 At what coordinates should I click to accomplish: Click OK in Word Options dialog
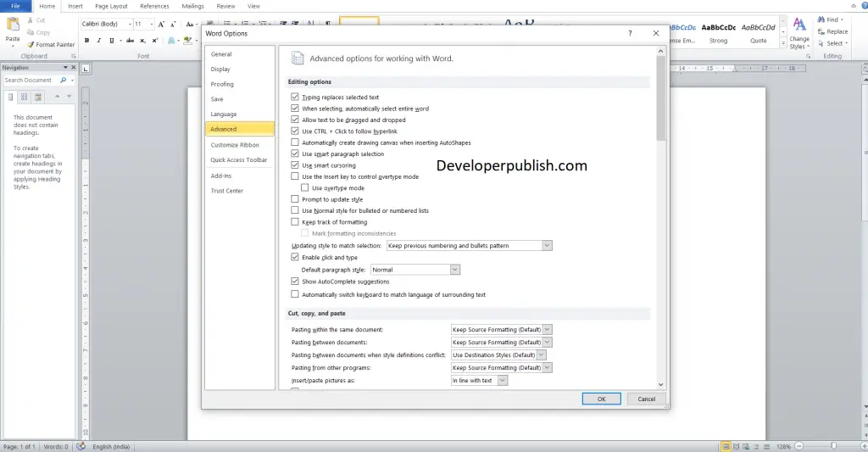click(x=601, y=399)
